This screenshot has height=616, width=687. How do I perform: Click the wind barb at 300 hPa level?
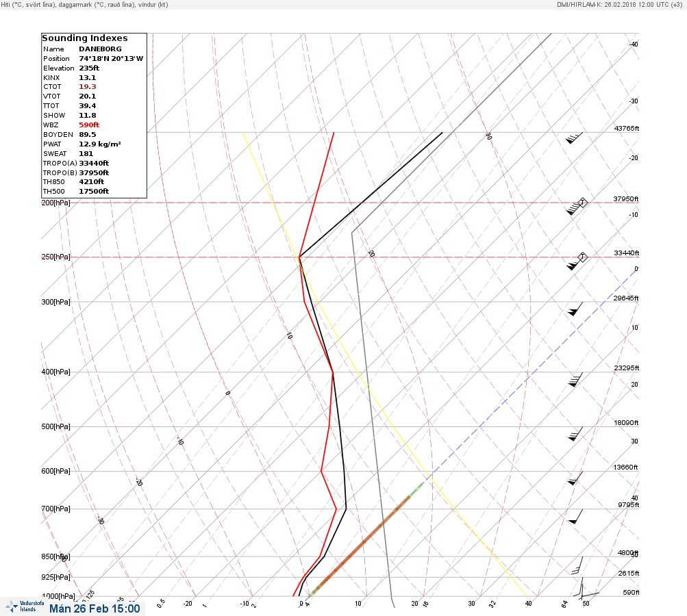575,309
